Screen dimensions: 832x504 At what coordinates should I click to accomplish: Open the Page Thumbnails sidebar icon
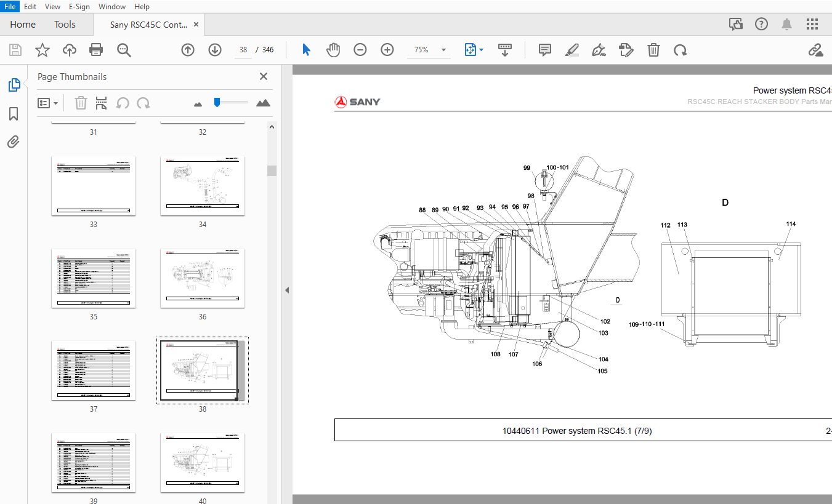[x=14, y=85]
